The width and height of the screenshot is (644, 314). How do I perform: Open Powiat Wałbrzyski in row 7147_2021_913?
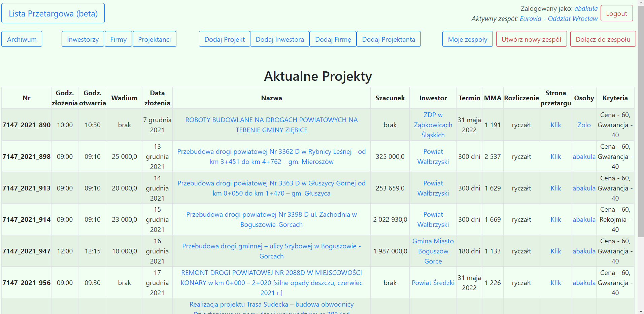click(433, 188)
